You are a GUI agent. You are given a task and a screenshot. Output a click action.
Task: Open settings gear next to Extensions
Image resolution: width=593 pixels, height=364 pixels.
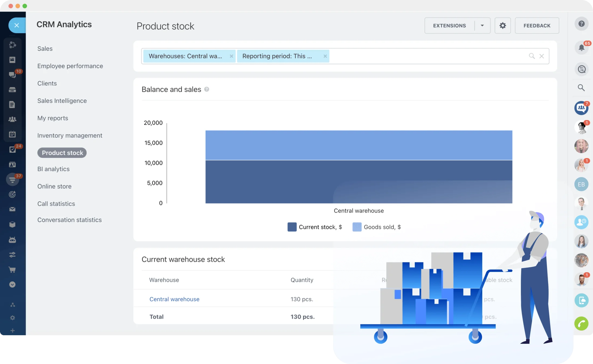pyautogui.click(x=502, y=26)
